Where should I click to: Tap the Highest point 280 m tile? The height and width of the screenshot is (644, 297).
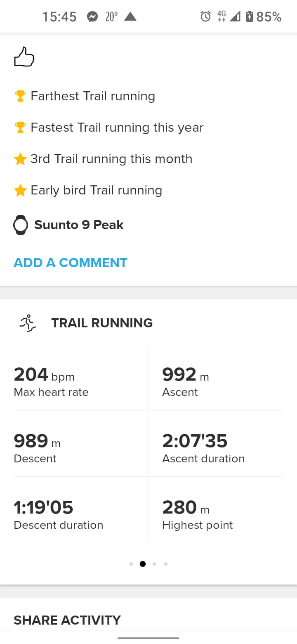coord(216,510)
